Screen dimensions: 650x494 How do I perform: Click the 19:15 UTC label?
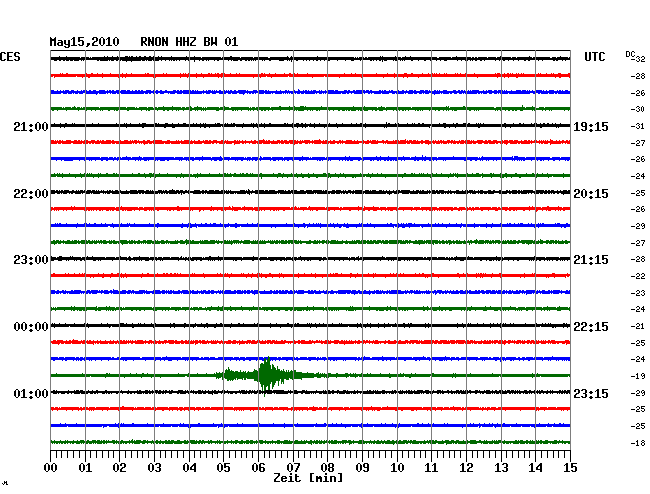coord(591,127)
